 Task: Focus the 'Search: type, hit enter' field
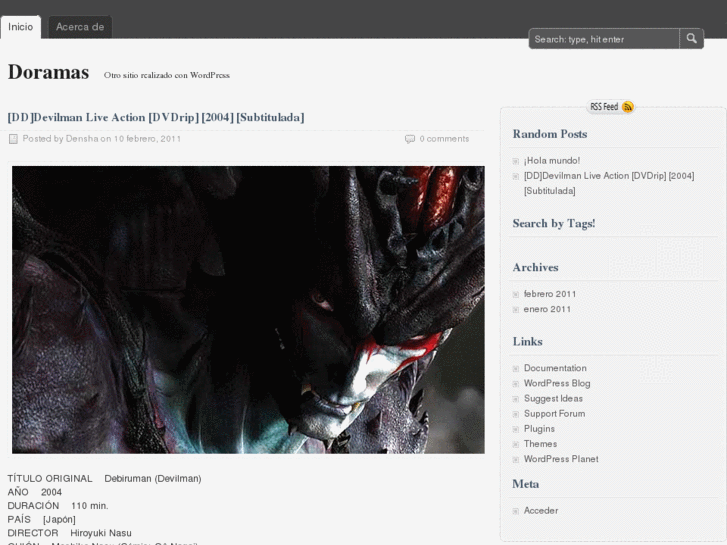coord(604,39)
